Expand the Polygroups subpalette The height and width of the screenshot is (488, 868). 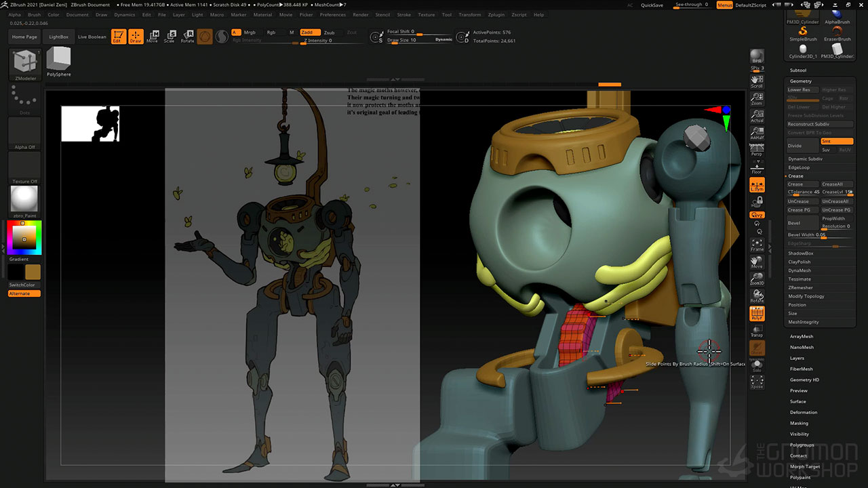tap(802, 445)
